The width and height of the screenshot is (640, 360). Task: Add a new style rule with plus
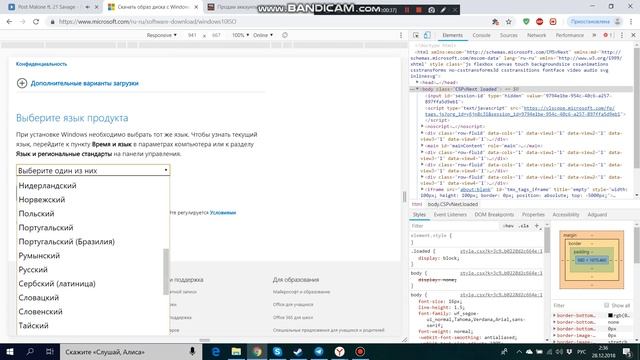coord(537,226)
